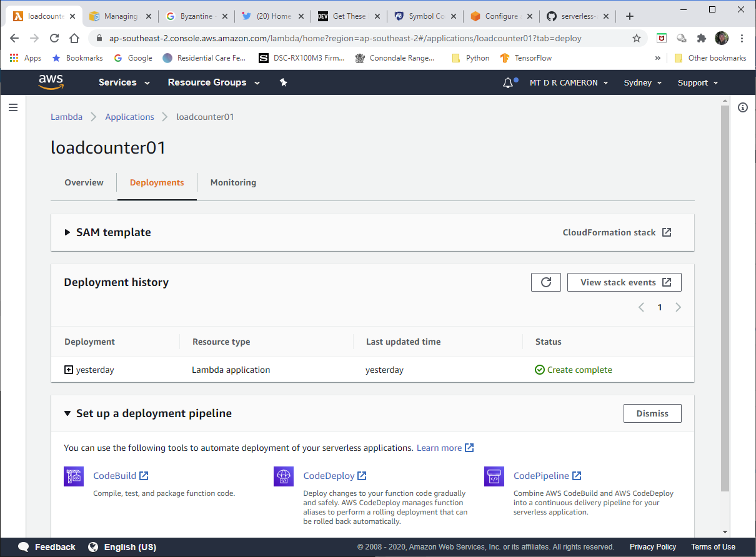Navigate to Applications breadcrumb
This screenshot has width=756, height=557.
[x=129, y=117]
